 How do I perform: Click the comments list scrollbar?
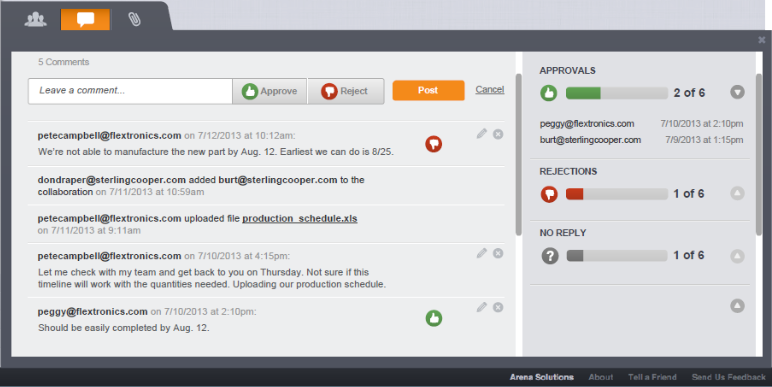518,155
